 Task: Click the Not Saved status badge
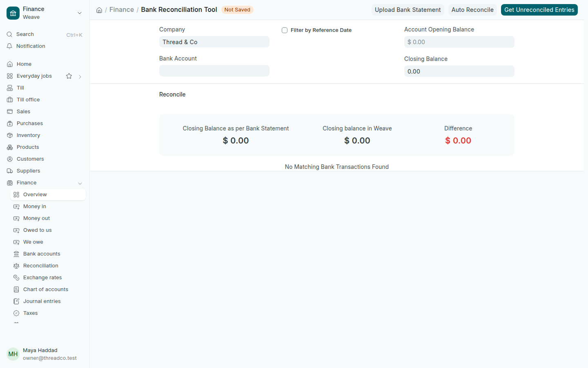[237, 10]
